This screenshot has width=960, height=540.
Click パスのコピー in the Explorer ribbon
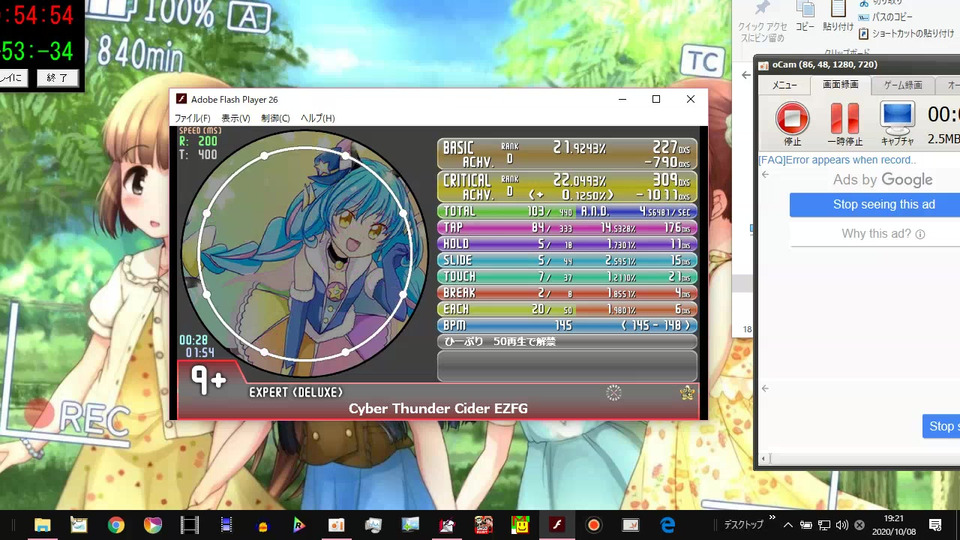tap(885, 17)
